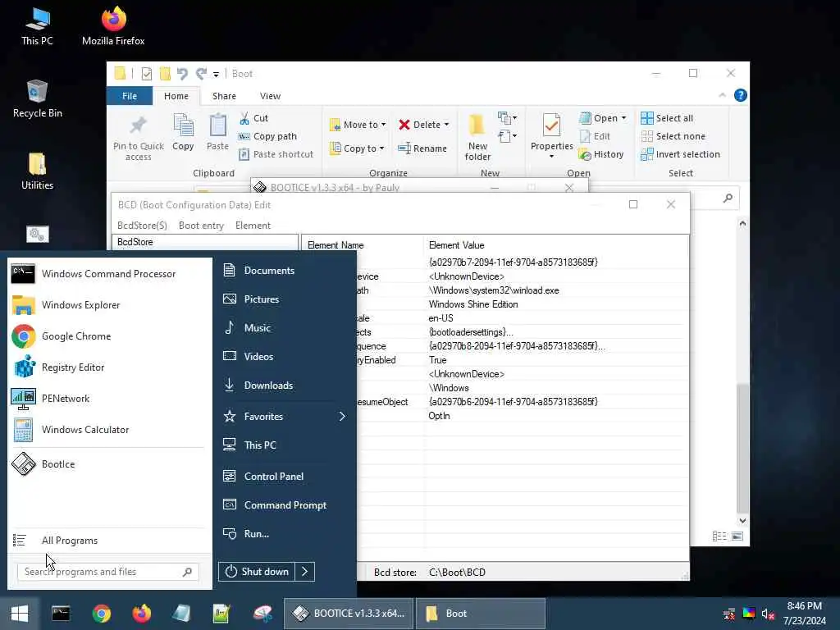Viewport: 840px width, 630px height.
Task: Switch to Share ribbon tab
Action: point(224,96)
